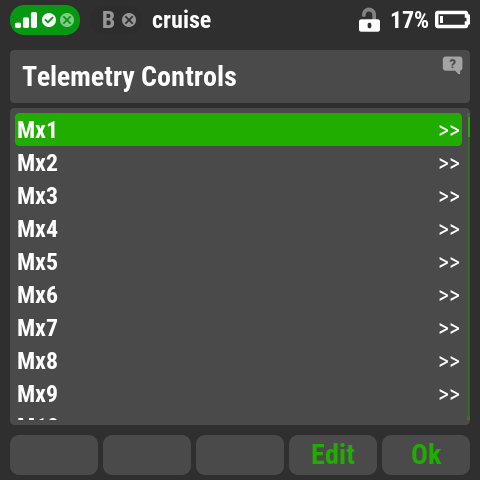Expand the Mx1 row arrows

(449, 130)
